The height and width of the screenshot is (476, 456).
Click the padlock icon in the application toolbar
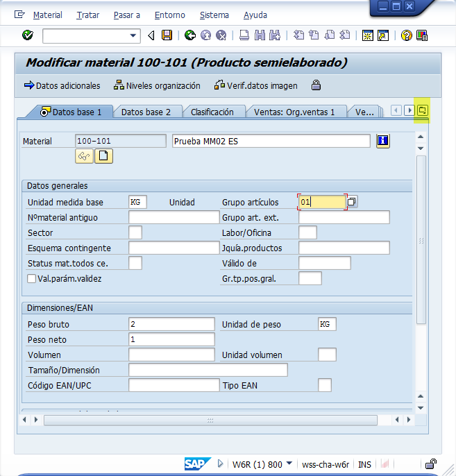point(316,85)
